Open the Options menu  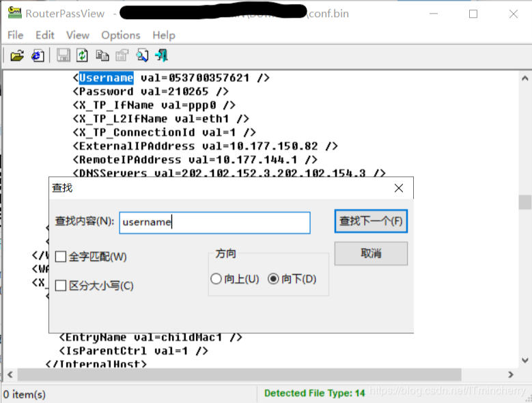(x=121, y=36)
